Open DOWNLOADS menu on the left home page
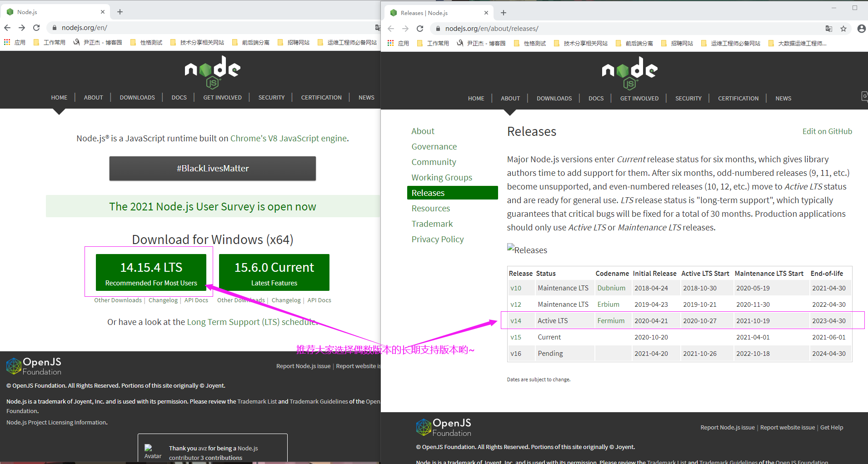The height and width of the screenshot is (464, 868). [137, 98]
